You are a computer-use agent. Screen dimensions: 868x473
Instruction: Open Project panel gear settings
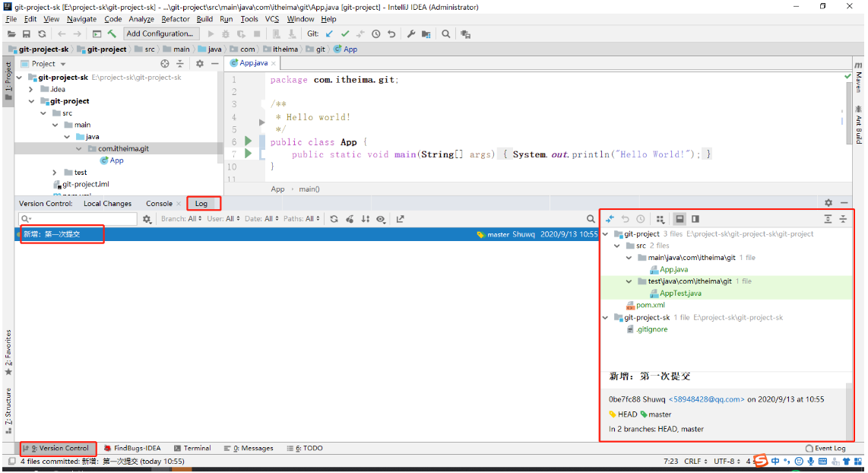(200, 64)
